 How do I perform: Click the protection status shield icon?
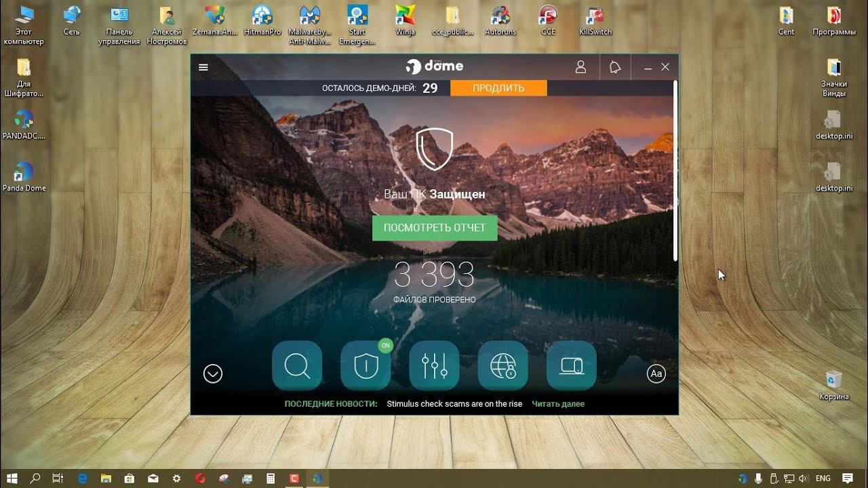coord(434,149)
